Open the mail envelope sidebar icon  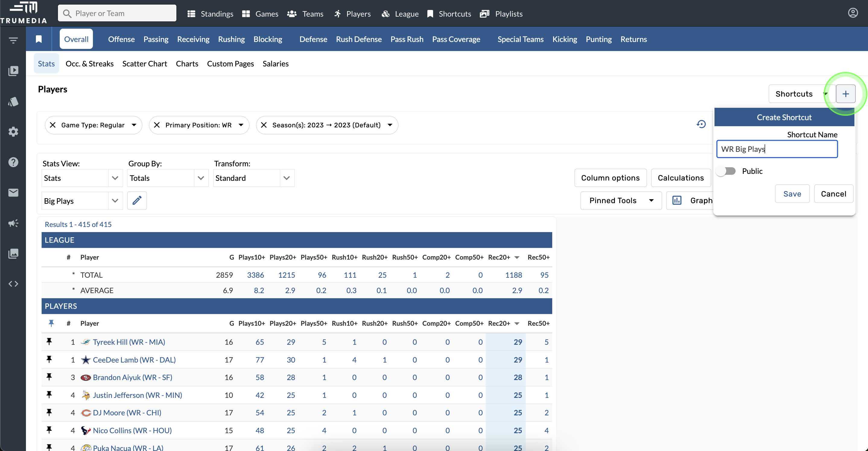click(x=13, y=193)
